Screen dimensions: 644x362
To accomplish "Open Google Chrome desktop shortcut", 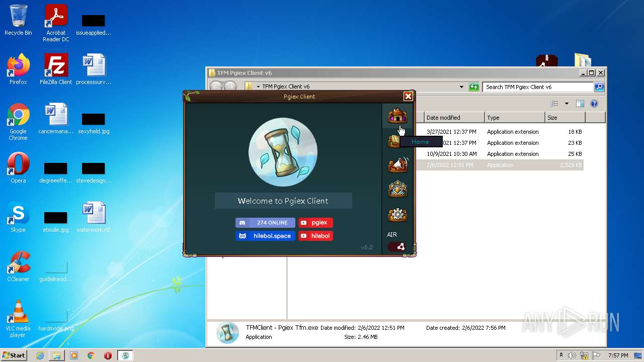I will [18, 122].
